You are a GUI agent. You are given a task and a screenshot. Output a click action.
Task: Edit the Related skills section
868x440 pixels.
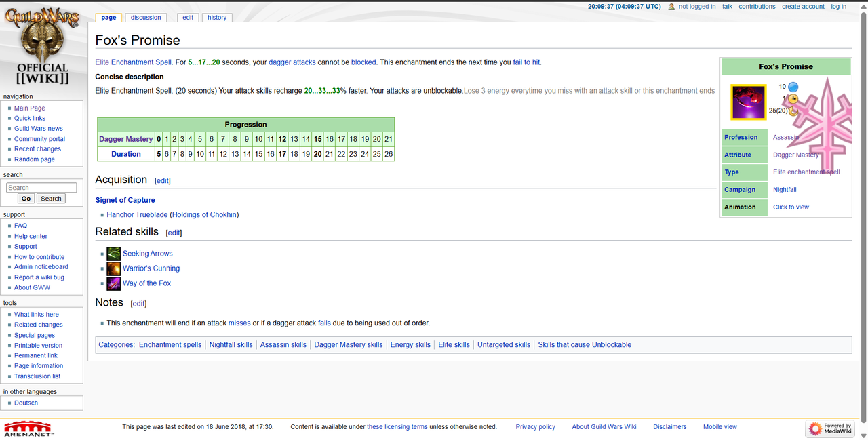click(174, 233)
